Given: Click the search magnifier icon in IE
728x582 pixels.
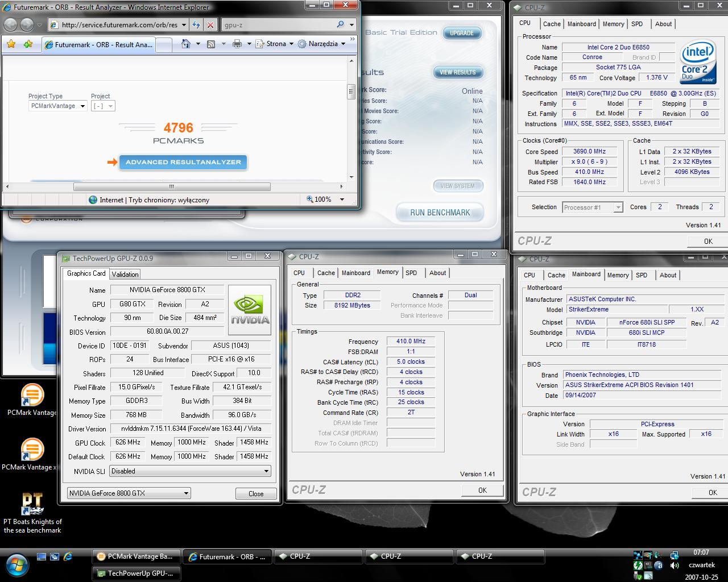Looking at the screenshot, I should 340,24.
